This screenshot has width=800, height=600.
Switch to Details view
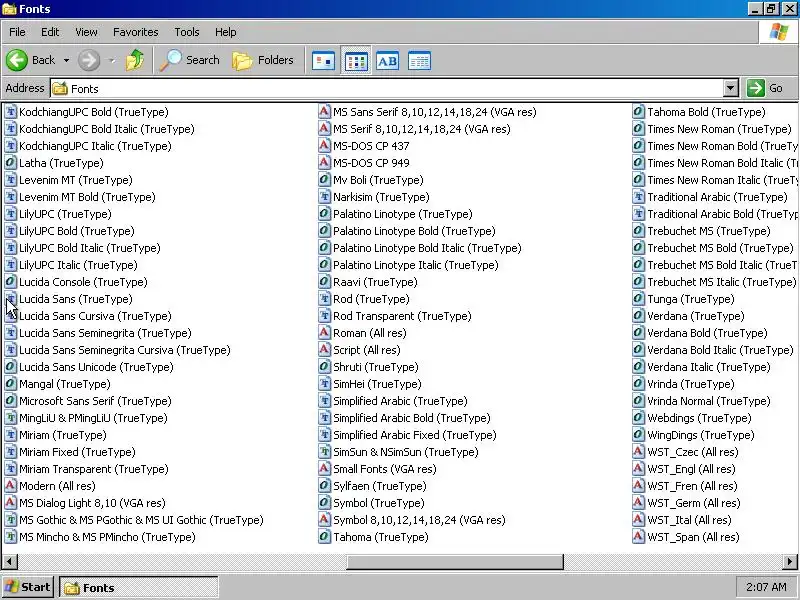[x=419, y=61]
